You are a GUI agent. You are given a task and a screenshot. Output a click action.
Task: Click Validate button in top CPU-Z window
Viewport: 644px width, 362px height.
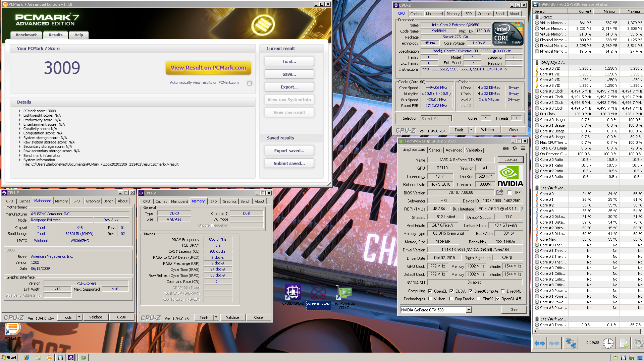487,130
